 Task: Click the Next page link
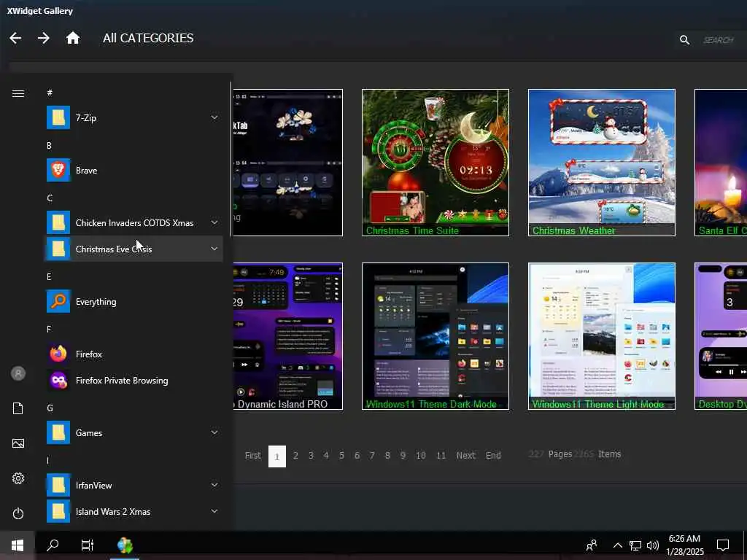coord(466,456)
